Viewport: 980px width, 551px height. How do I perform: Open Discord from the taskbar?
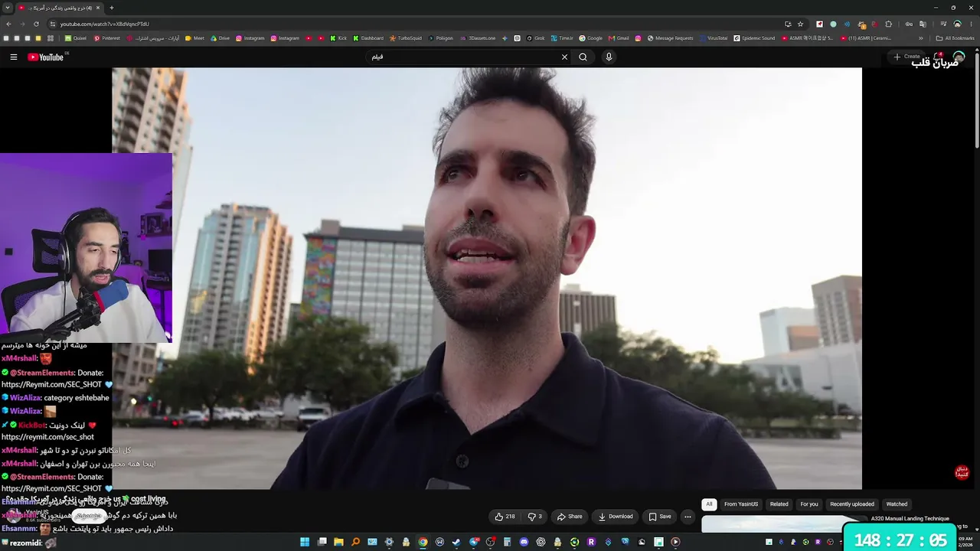[x=524, y=542]
